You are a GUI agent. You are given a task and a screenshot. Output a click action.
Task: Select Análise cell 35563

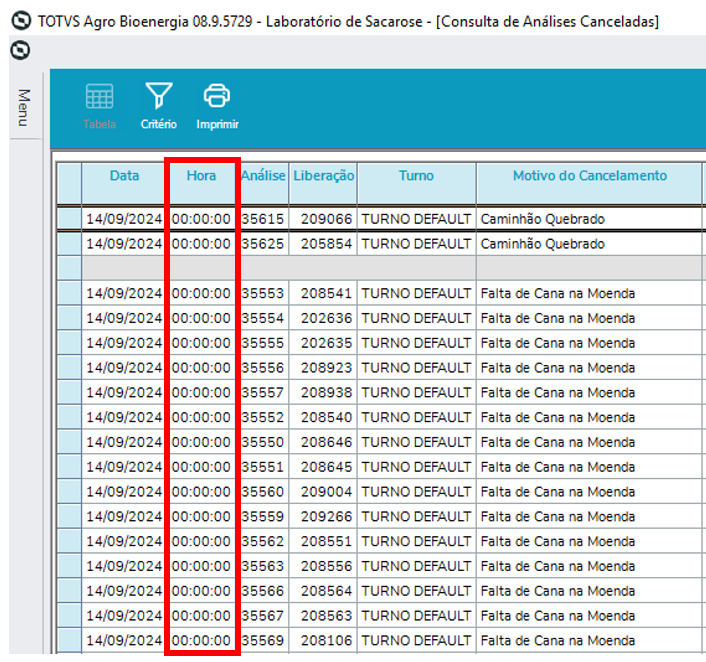(x=263, y=566)
